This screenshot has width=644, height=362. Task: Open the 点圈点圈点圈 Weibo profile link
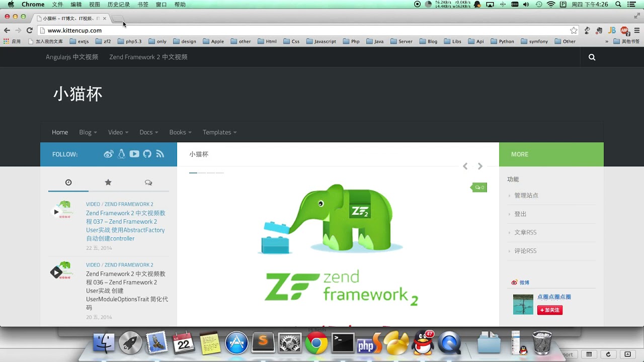pos(554,297)
